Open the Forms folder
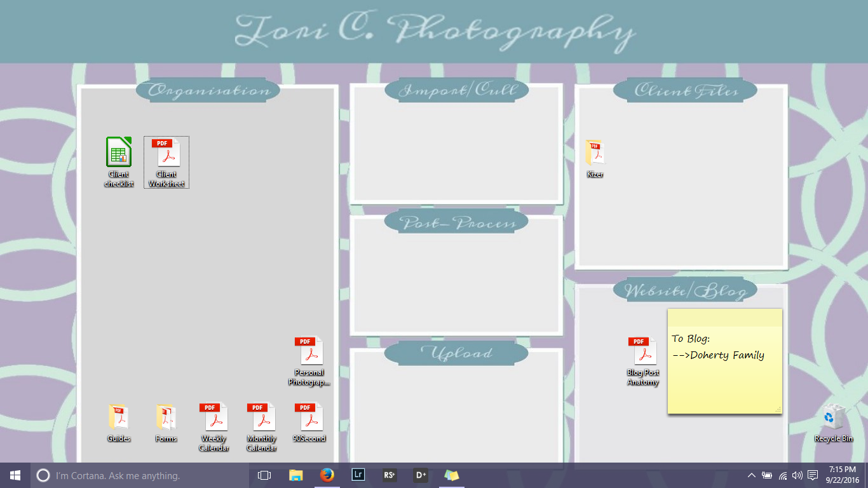The width and height of the screenshot is (868, 488). coord(166,423)
